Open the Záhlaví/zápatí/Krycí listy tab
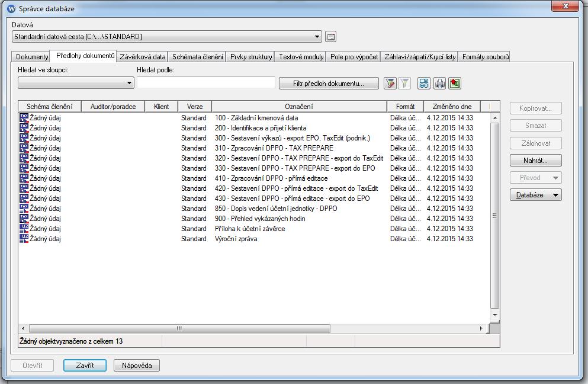 [420, 57]
